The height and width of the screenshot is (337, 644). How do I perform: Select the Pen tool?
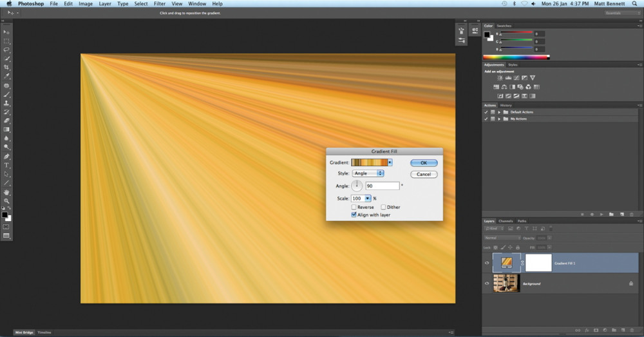coord(6,157)
